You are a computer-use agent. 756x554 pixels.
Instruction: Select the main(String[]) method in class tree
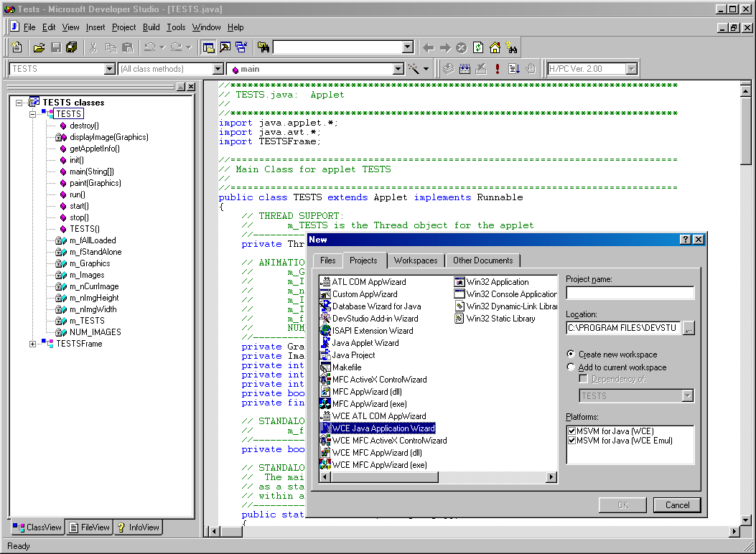92,172
